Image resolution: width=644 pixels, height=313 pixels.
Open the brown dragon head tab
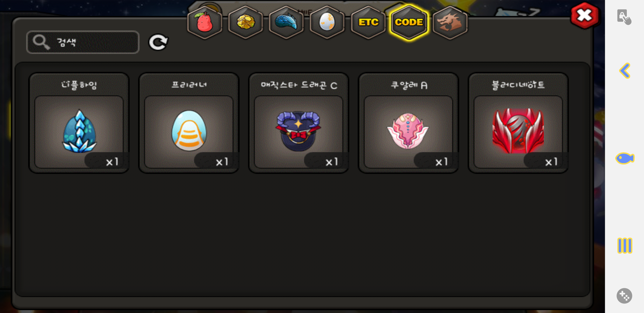point(450,22)
